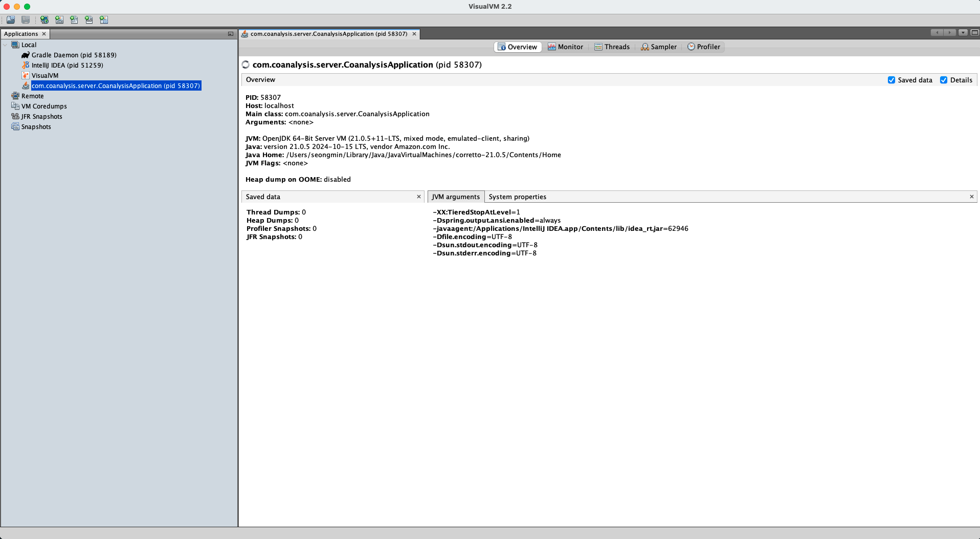Click the Gradle Daemon elephant icon
Viewport: 980px width, 539px height.
point(26,55)
